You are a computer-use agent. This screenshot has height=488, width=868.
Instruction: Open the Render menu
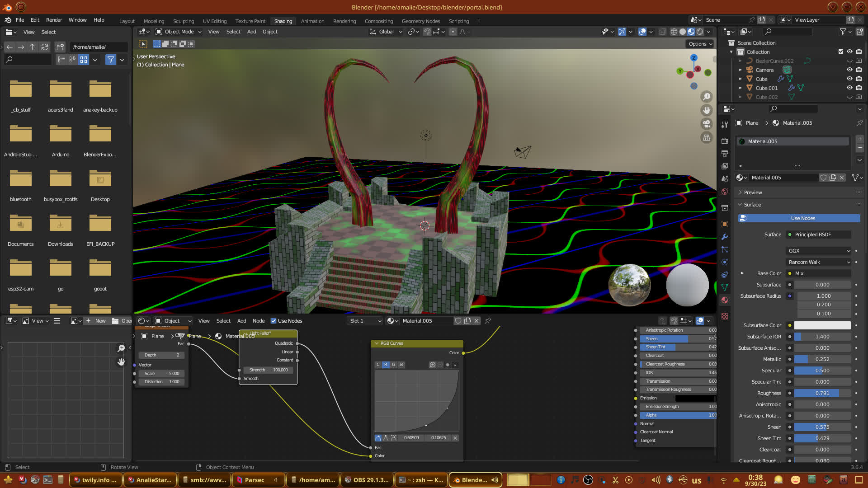point(54,20)
